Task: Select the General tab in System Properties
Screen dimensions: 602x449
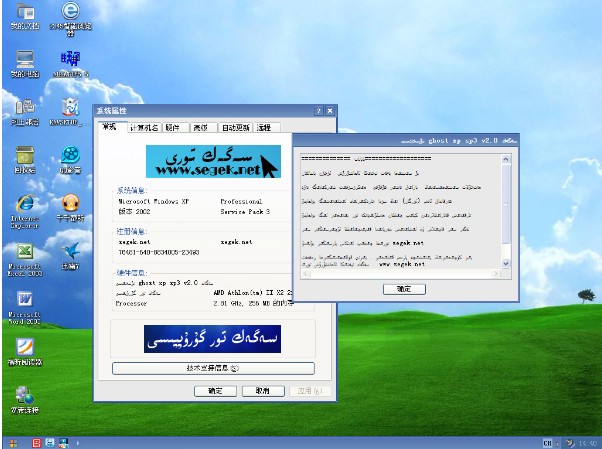Action: click(x=110, y=126)
